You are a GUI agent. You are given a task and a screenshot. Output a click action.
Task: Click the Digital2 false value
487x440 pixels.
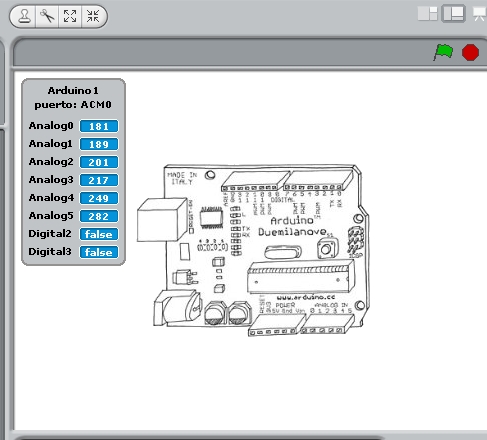99,234
